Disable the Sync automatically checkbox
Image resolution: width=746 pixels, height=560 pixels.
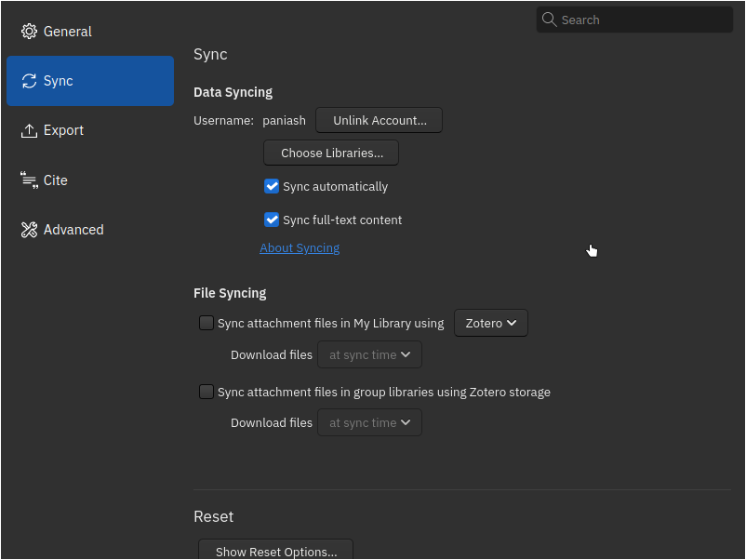click(272, 186)
